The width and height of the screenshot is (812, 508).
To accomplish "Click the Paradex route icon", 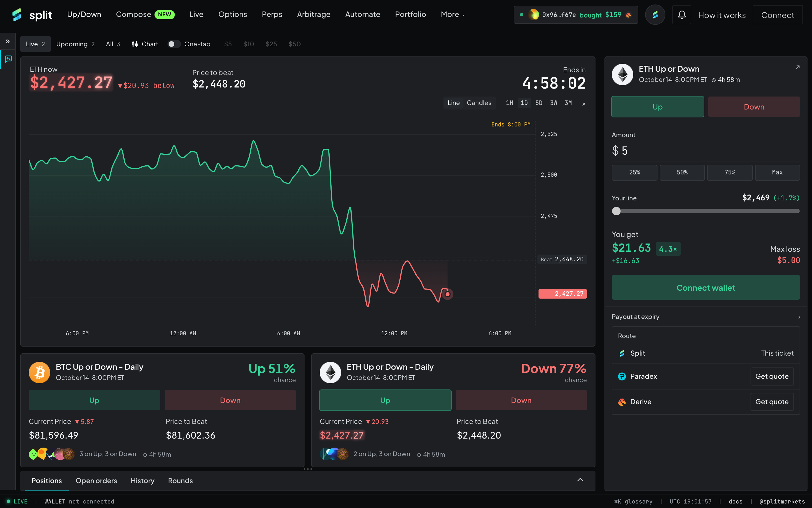I will 622,376.
